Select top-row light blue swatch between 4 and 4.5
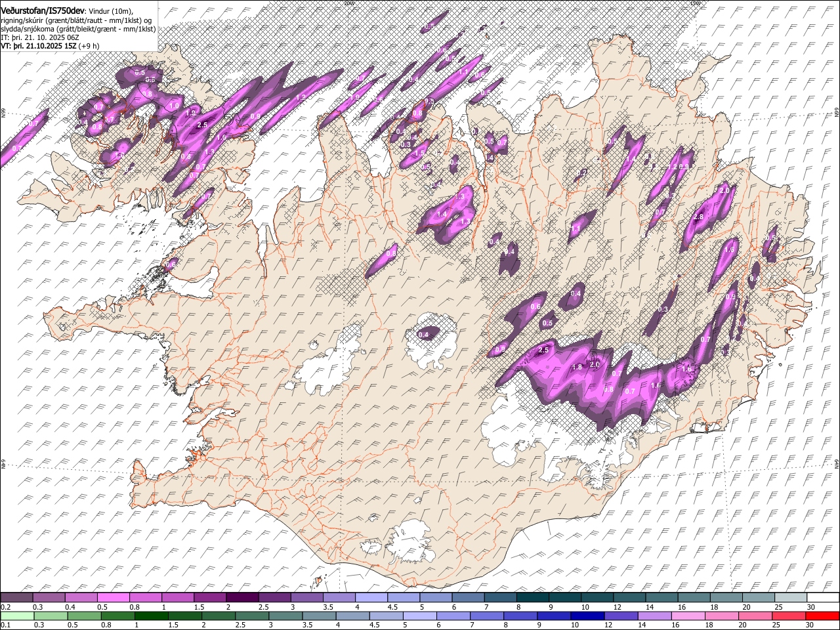Screen dimensions: 840x630 tap(370, 598)
